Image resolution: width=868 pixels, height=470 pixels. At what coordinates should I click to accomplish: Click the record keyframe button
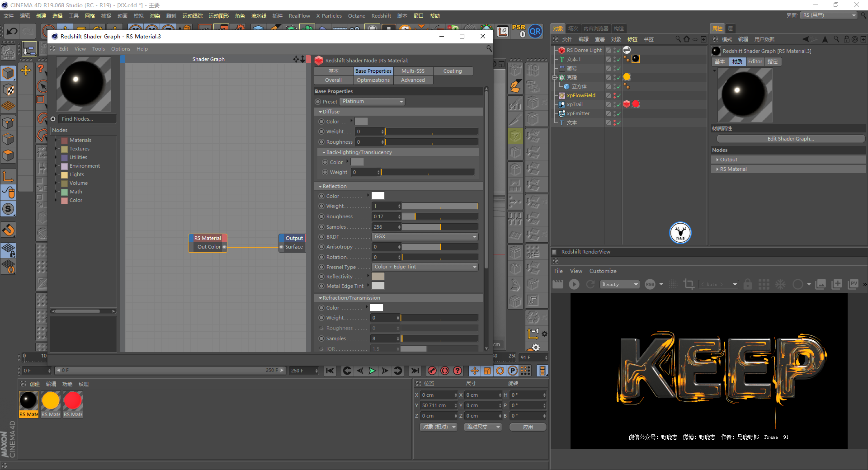pyautogui.click(x=432, y=371)
